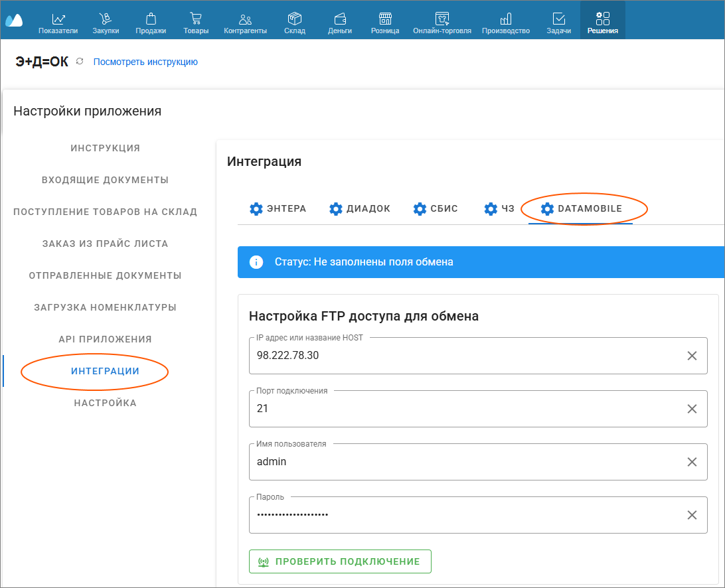Open the Склад warehouse icon

tap(294, 20)
